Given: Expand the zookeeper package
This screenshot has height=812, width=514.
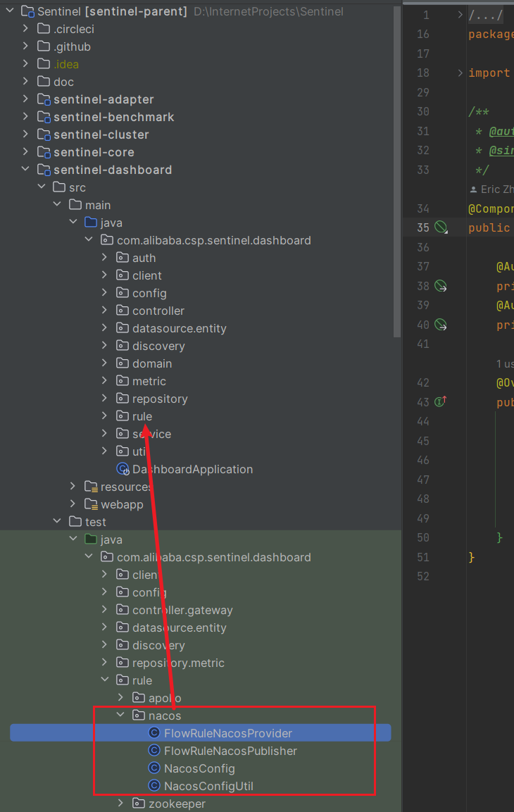Looking at the screenshot, I should point(120,803).
